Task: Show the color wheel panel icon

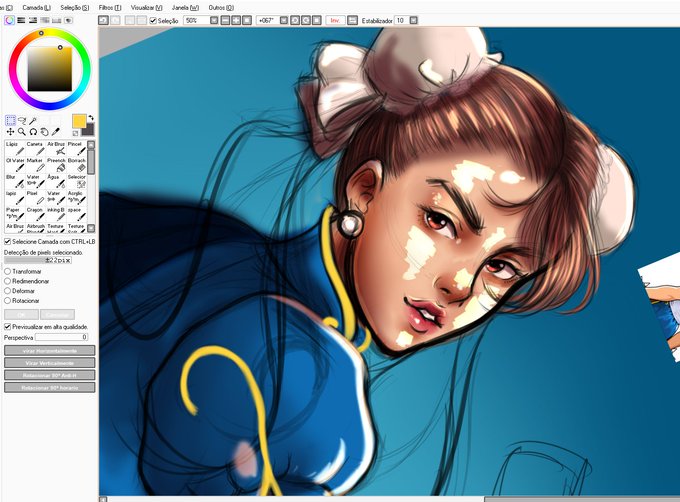Action: click(x=10, y=20)
